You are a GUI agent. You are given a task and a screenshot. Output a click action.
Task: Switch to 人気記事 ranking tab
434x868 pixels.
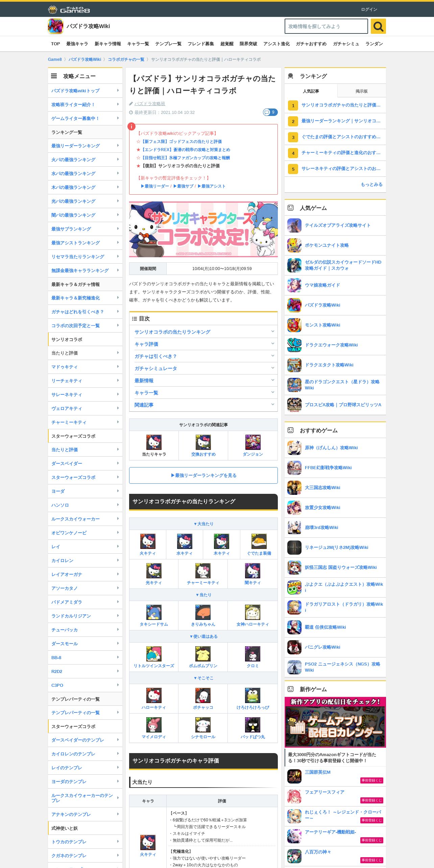click(x=311, y=91)
